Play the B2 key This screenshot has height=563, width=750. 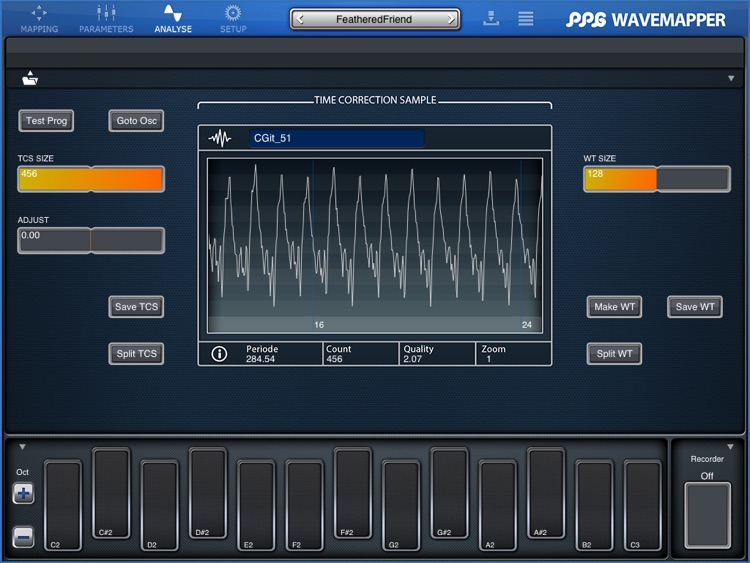pyautogui.click(x=595, y=505)
